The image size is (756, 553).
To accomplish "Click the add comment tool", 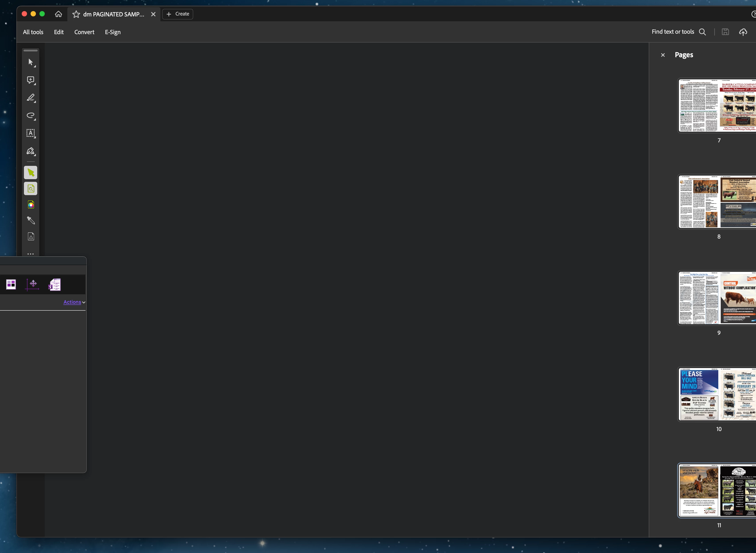I will click(31, 80).
